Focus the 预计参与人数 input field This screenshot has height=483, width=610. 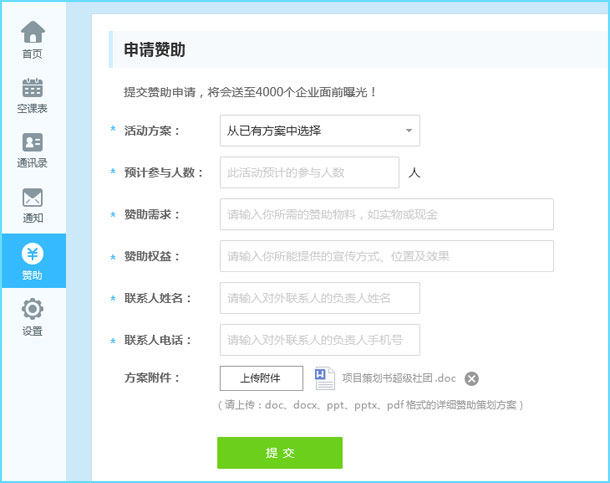tap(309, 172)
